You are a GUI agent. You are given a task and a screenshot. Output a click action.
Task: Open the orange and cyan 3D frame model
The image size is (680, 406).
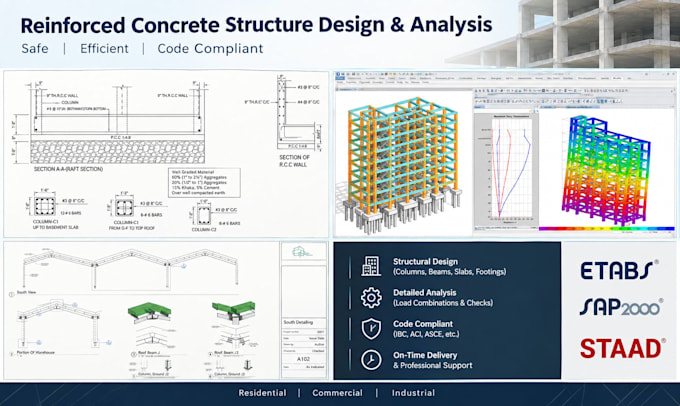click(402, 165)
